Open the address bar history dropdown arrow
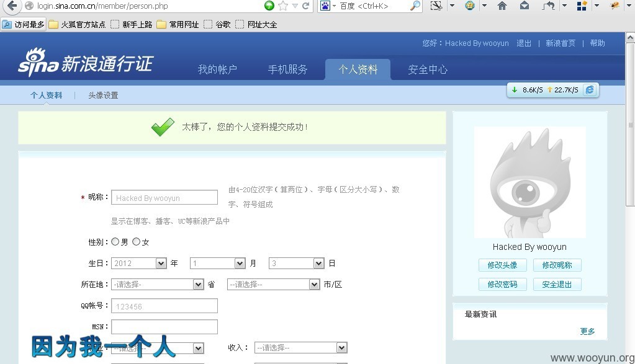The image size is (635, 364). point(295,6)
